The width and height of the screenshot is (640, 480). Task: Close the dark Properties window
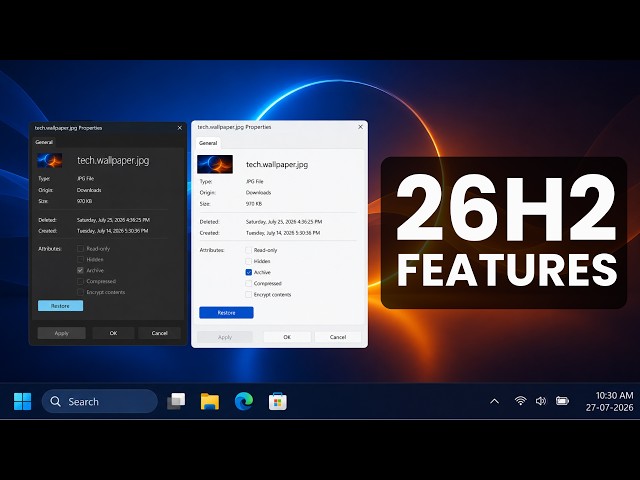[180, 128]
